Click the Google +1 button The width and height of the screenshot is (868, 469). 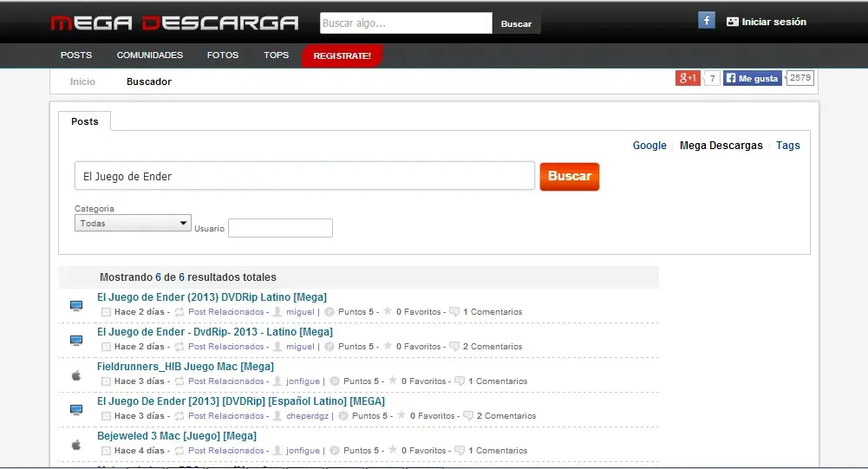point(688,78)
